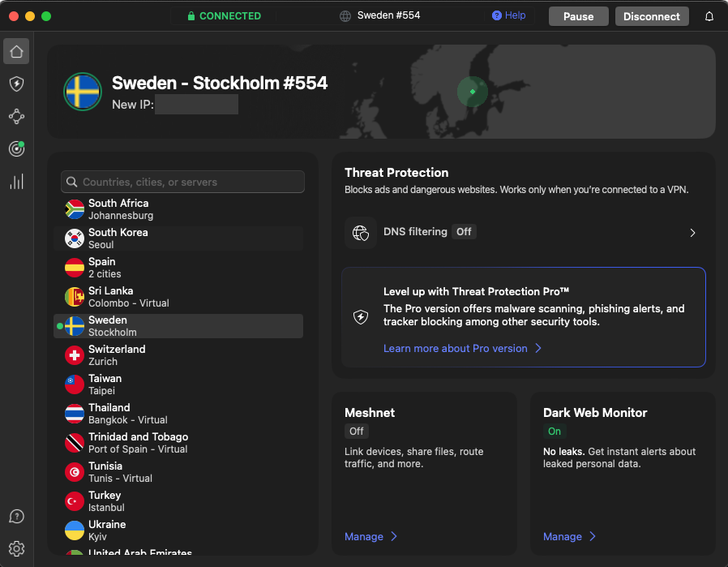Click the green server location dot on map

[x=472, y=92]
